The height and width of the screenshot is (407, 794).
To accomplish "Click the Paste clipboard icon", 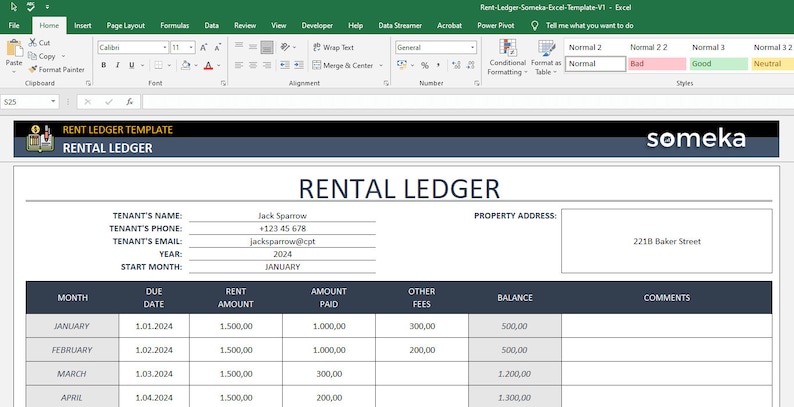I will click(14, 49).
